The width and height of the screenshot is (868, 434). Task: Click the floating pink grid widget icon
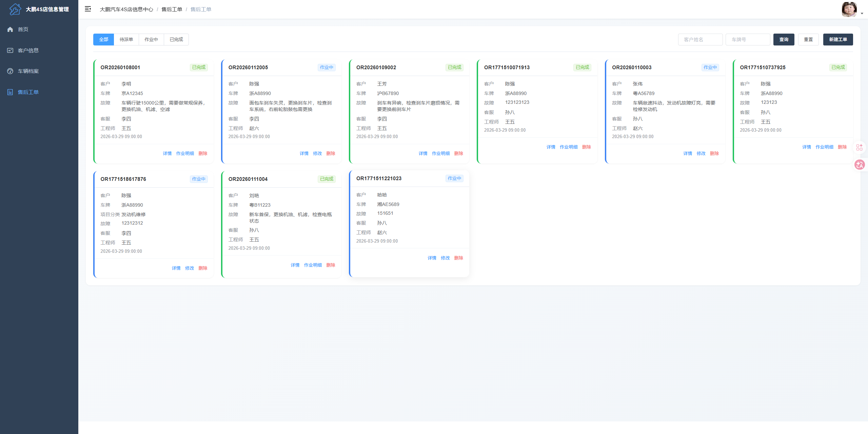coord(859,147)
